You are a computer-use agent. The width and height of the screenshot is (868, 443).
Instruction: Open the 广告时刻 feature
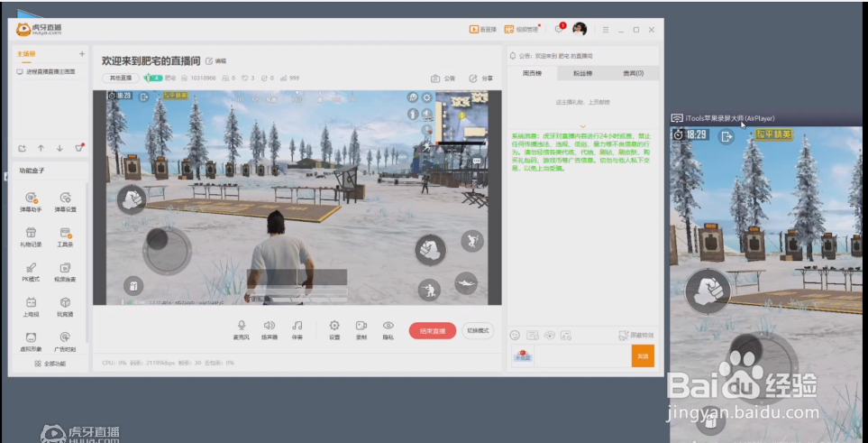point(65,342)
